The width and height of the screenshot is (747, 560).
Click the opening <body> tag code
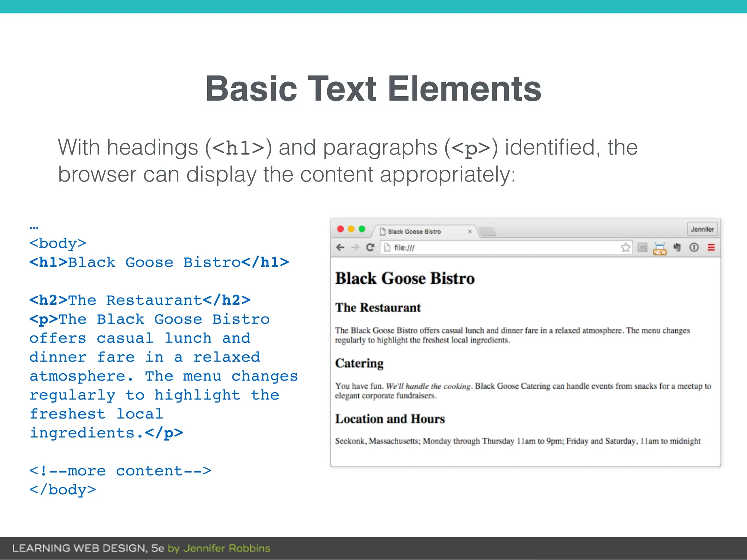tap(58, 244)
